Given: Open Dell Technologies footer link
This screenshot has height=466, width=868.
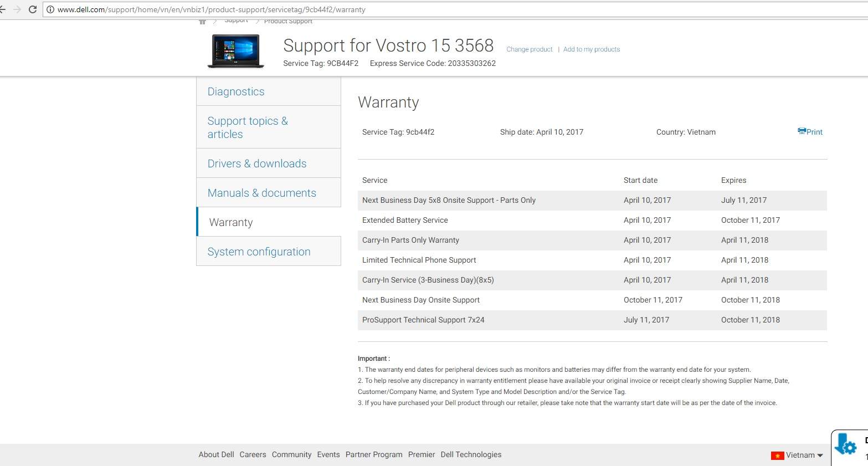Looking at the screenshot, I should [471, 454].
